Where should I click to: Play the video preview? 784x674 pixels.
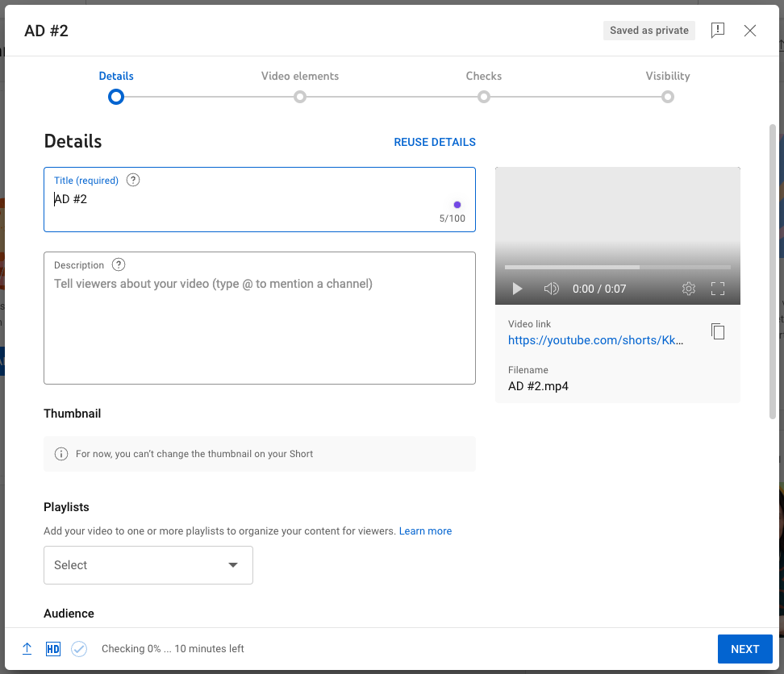pyautogui.click(x=517, y=289)
